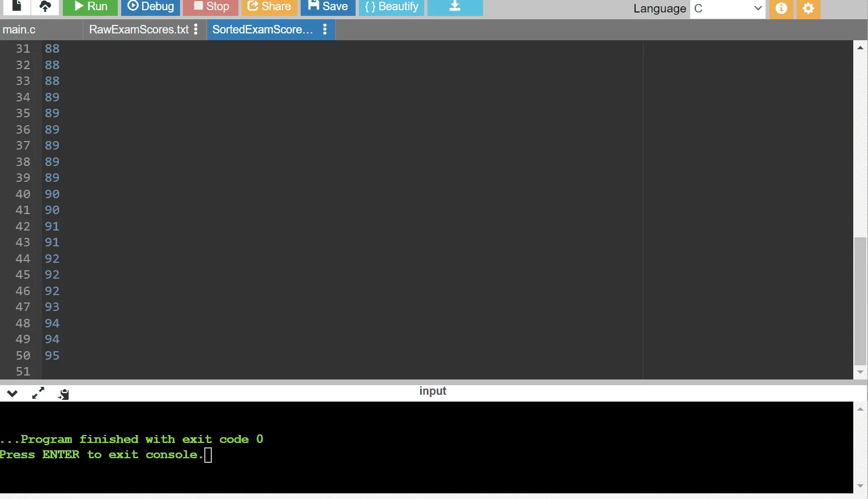Beautify the code

(391, 7)
